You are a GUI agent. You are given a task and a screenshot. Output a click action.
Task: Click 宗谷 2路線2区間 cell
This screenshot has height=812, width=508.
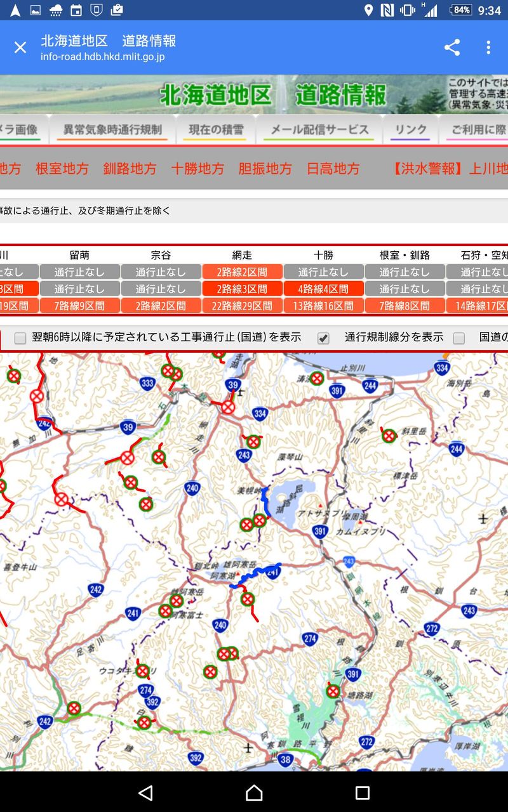[161, 306]
